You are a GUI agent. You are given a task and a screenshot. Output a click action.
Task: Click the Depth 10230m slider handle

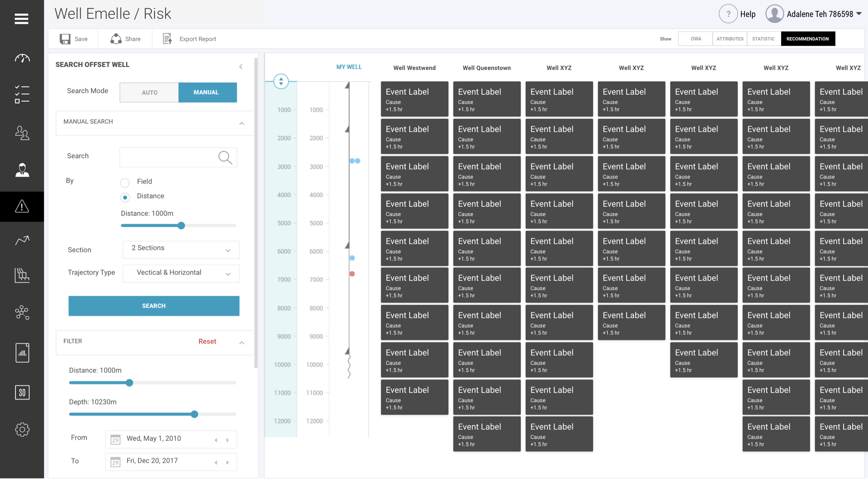tap(194, 414)
